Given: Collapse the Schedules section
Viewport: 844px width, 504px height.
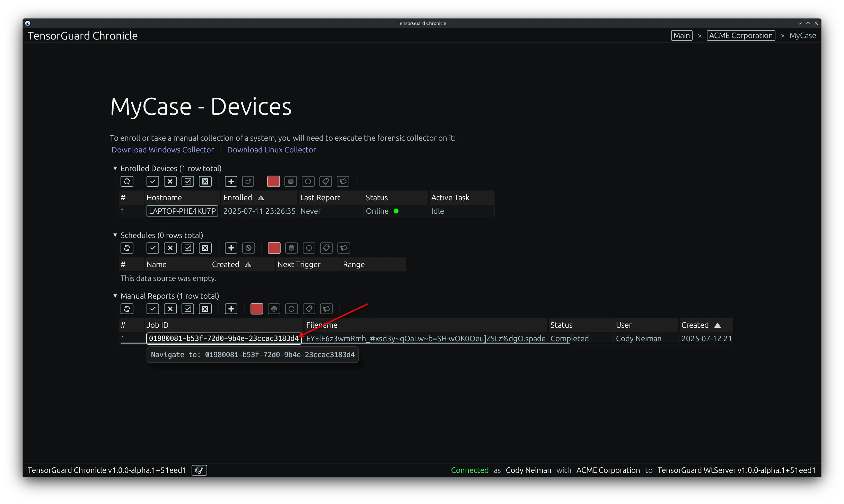Looking at the screenshot, I should click(x=115, y=235).
